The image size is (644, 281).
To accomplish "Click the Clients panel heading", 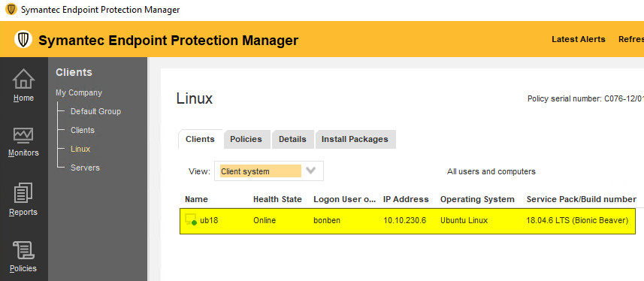I will [74, 72].
